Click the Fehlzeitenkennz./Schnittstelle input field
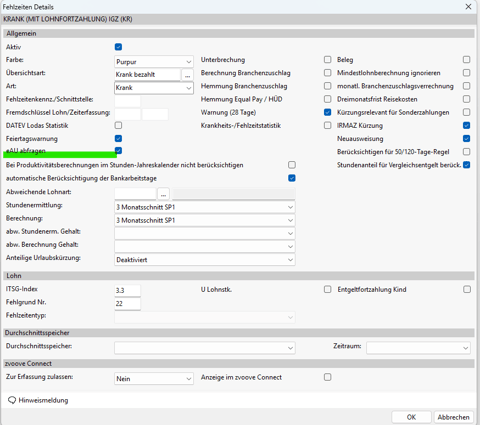The image size is (480, 425). coord(127,101)
